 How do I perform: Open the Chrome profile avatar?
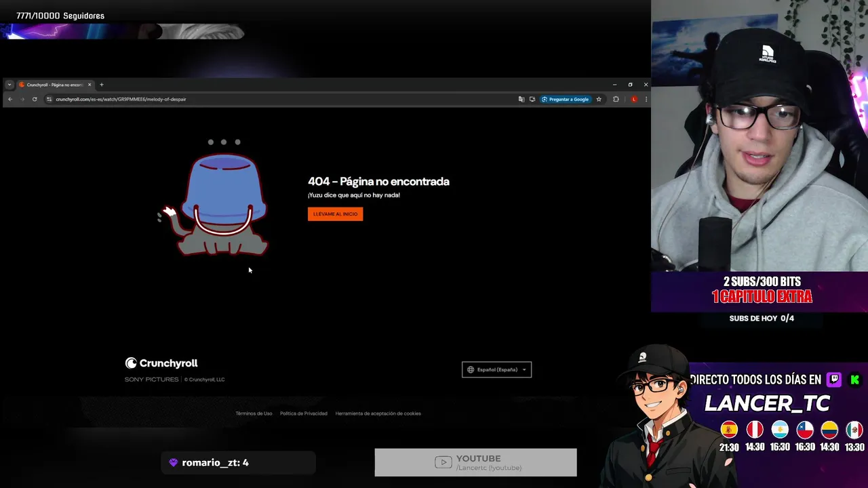634,99
